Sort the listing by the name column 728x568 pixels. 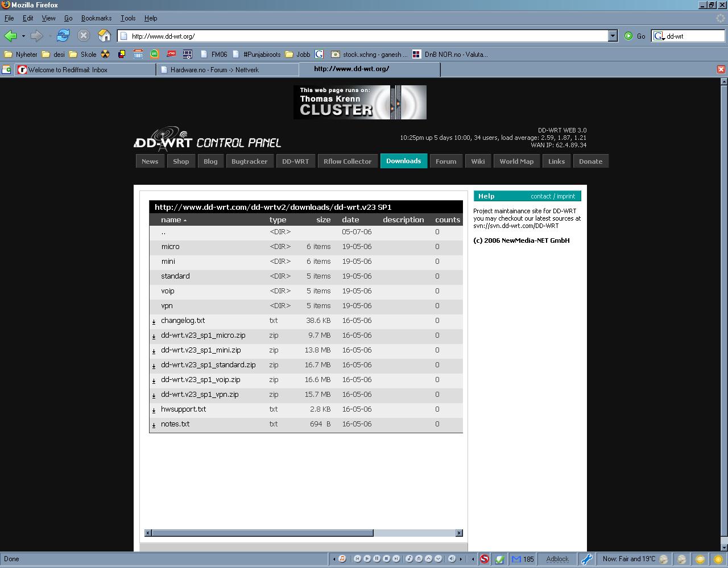pyautogui.click(x=173, y=219)
